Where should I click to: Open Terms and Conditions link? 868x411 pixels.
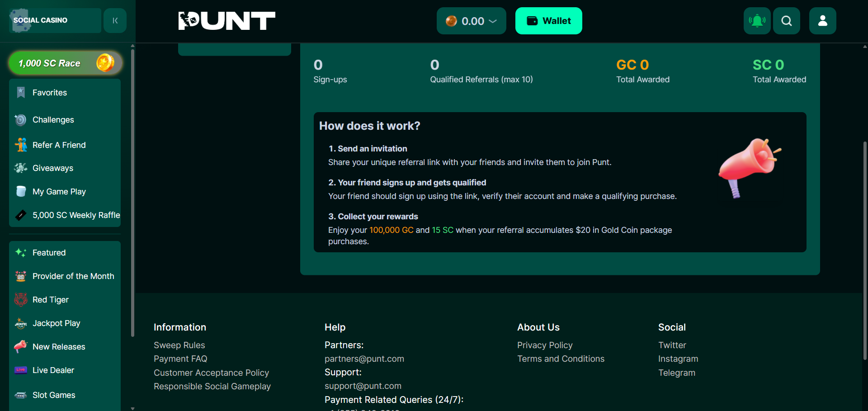click(x=561, y=359)
